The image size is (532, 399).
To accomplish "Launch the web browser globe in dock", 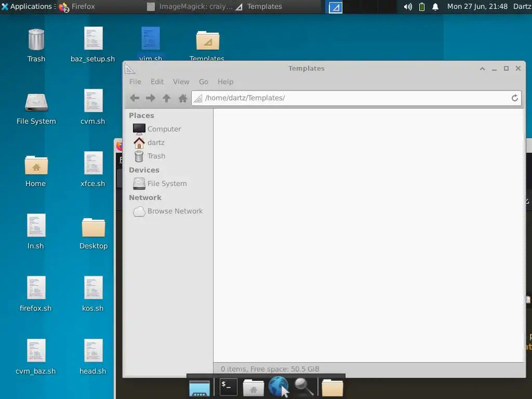I will 278,387.
